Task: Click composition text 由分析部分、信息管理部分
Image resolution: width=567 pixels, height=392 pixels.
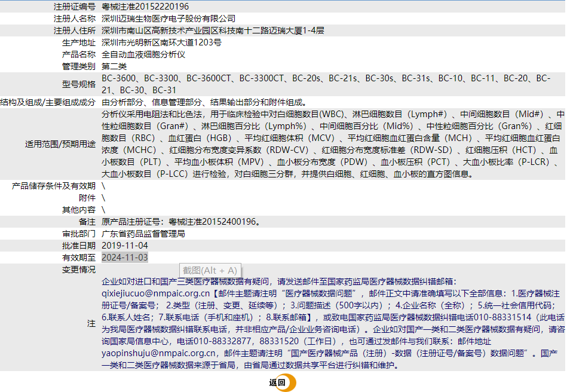Action: (152, 102)
